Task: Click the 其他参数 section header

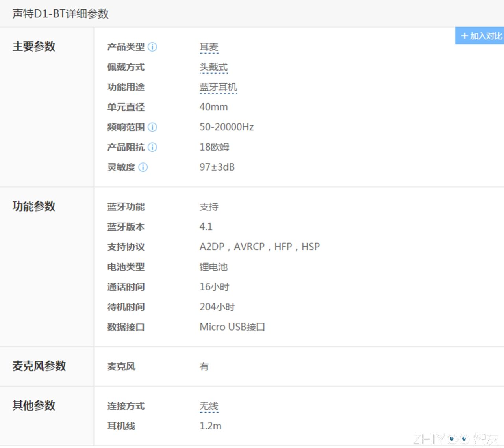Action: click(33, 405)
